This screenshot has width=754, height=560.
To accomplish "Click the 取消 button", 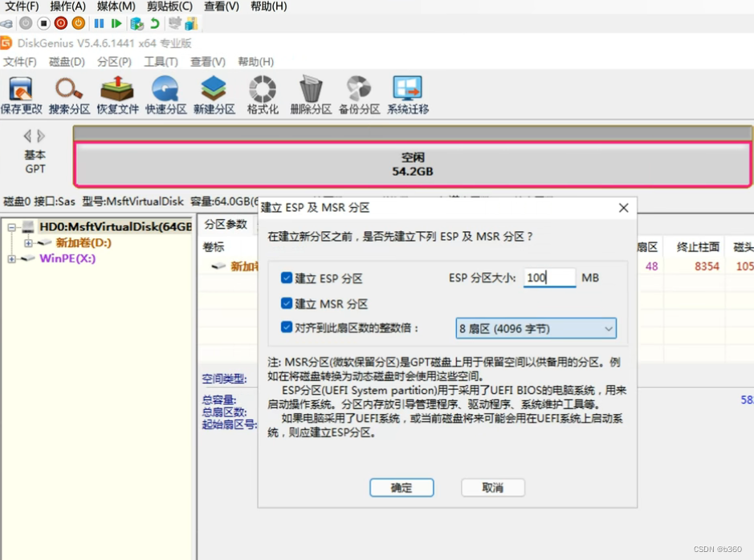I will pyautogui.click(x=493, y=488).
